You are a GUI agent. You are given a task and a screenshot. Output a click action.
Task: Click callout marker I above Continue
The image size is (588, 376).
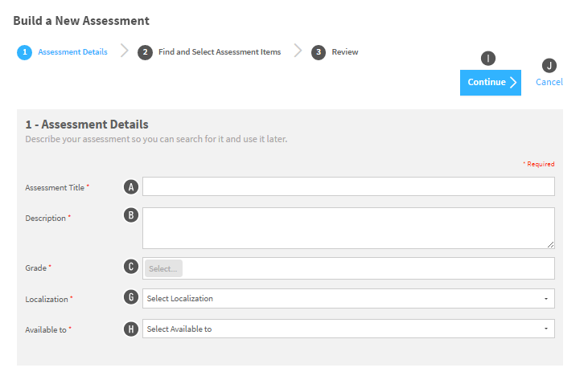488,59
